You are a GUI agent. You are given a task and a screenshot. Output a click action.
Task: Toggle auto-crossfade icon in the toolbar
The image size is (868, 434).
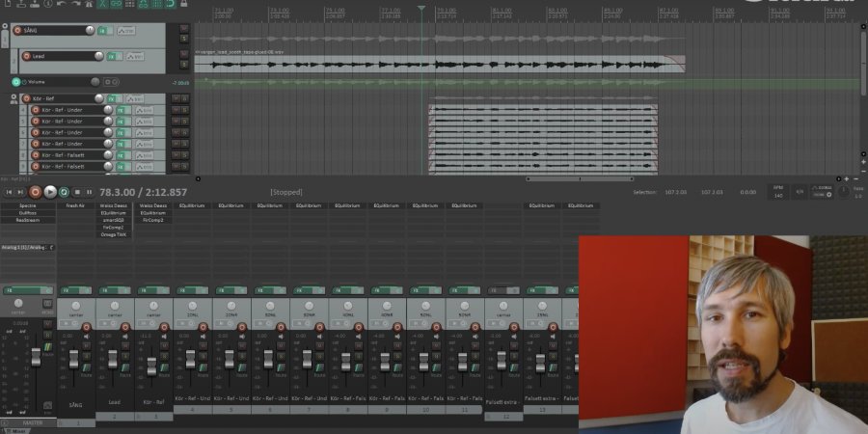pos(102,3)
